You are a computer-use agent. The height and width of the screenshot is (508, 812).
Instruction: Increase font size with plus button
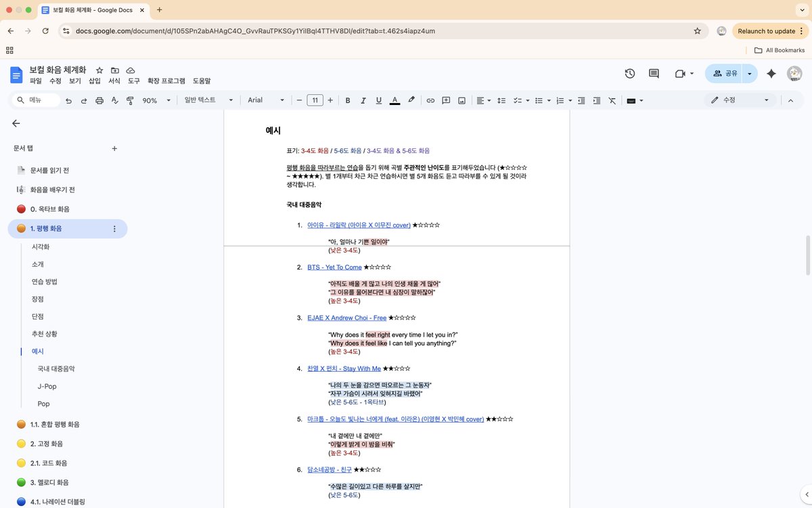pyautogui.click(x=330, y=100)
